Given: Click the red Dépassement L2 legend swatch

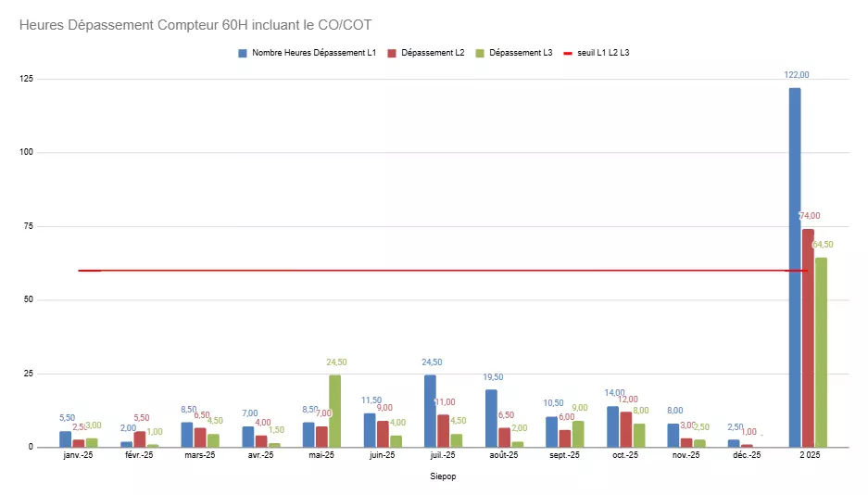Looking at the screenshot, I should (x=392, y=53).
